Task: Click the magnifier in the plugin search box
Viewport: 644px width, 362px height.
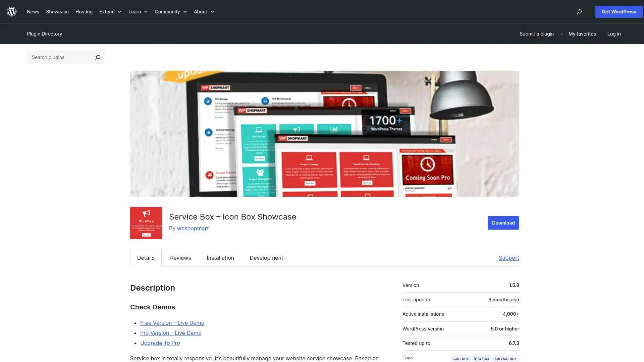Action: coord(98,57)
